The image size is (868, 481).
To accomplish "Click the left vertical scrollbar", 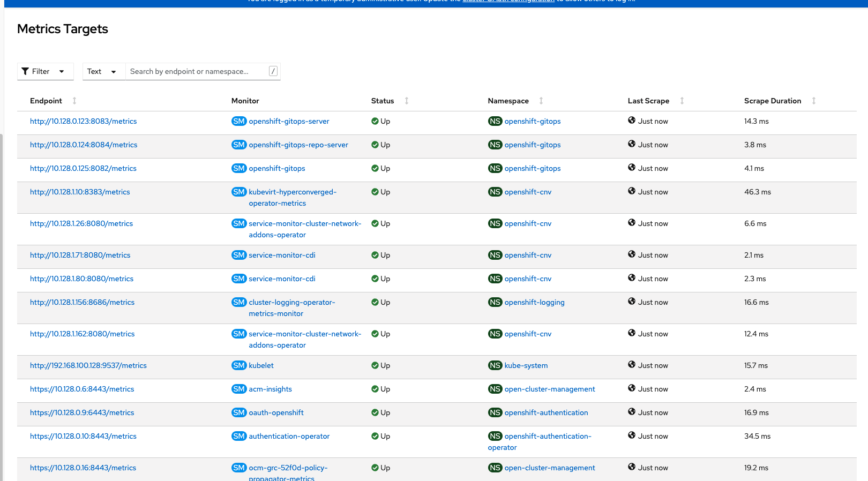I will tap(2, 305).
